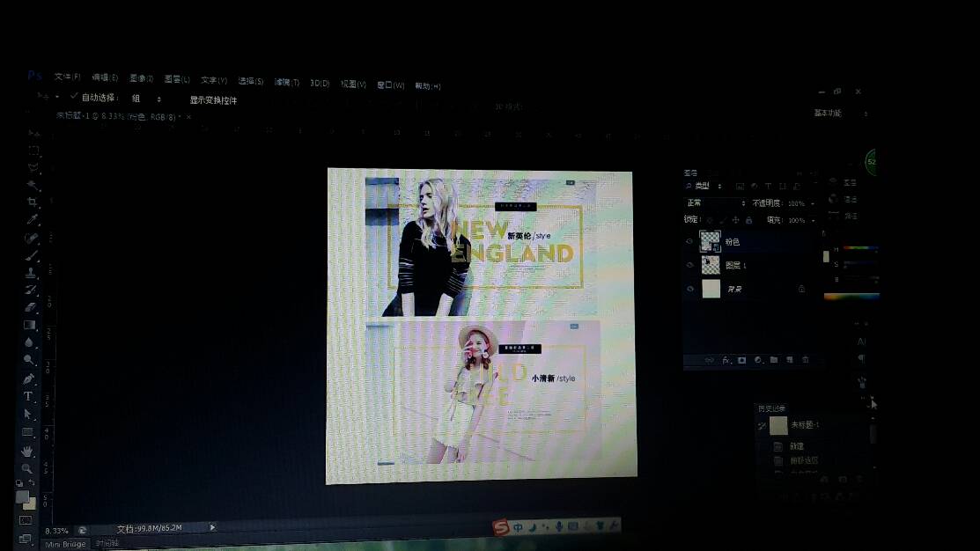Add layer mask in Layers panel
Viewport: 980px width, 551px height.
pos(742,361)
